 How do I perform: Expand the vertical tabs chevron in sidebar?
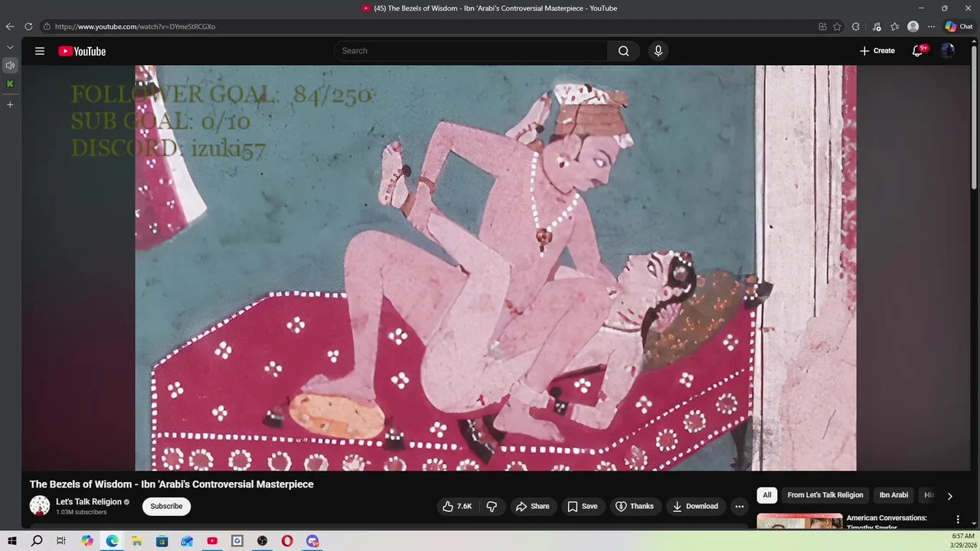(10, 47)
